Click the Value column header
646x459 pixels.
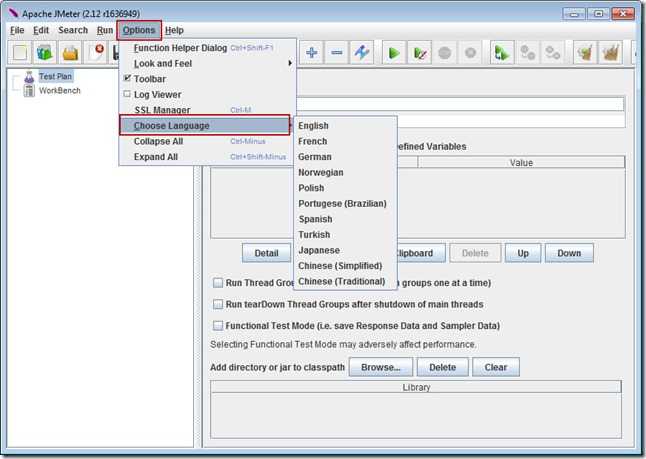(x=521, y=163)
